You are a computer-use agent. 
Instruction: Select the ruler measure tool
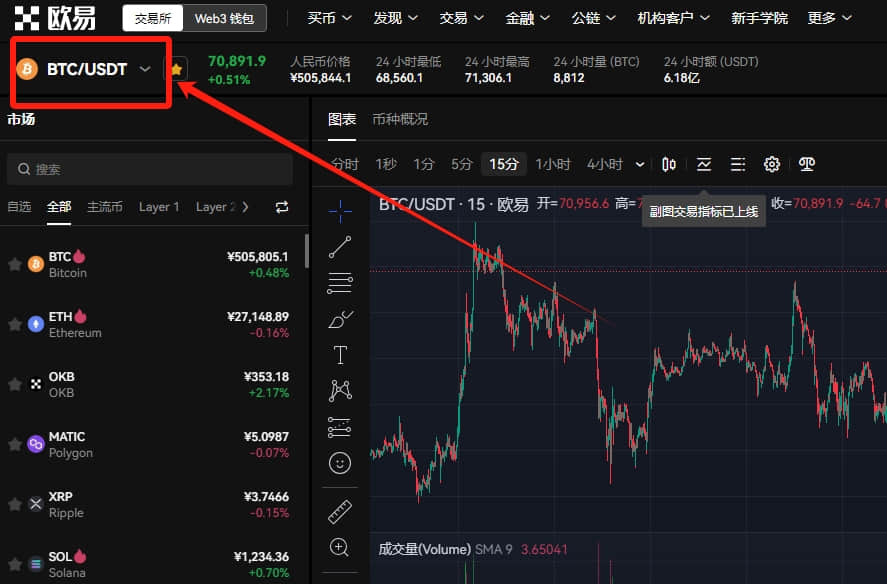(x=340, y=512)
